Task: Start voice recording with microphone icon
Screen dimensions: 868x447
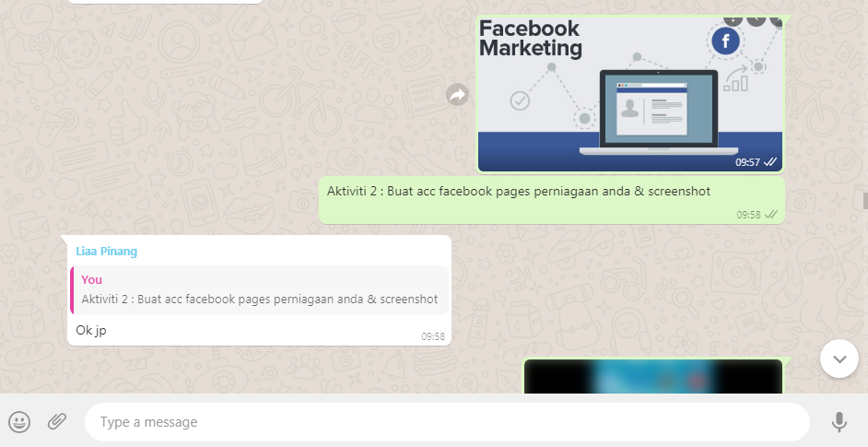Action: point(839,422)
